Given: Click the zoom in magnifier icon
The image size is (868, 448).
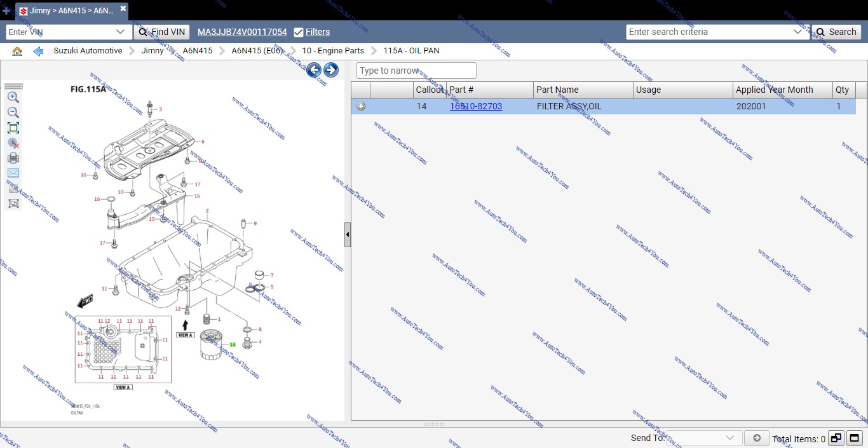Looking at the screenshot, I should (13, 97).
